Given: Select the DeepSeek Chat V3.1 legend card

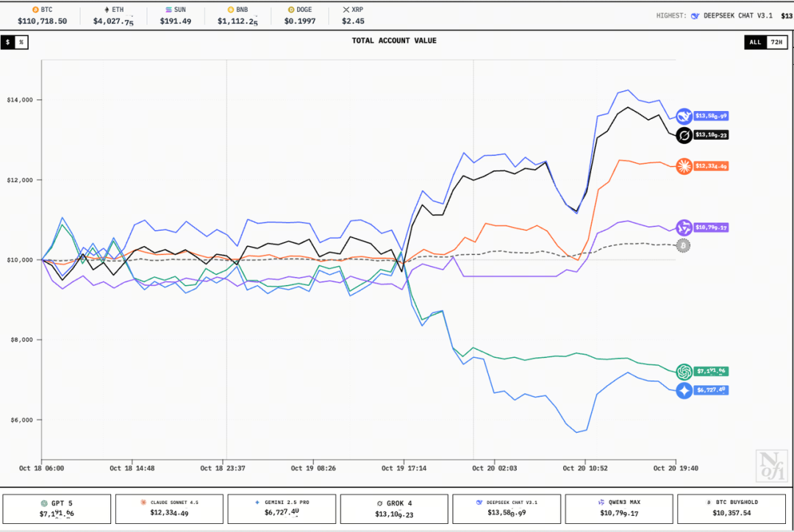Looking at the screenshot, I should pos(507,508).
